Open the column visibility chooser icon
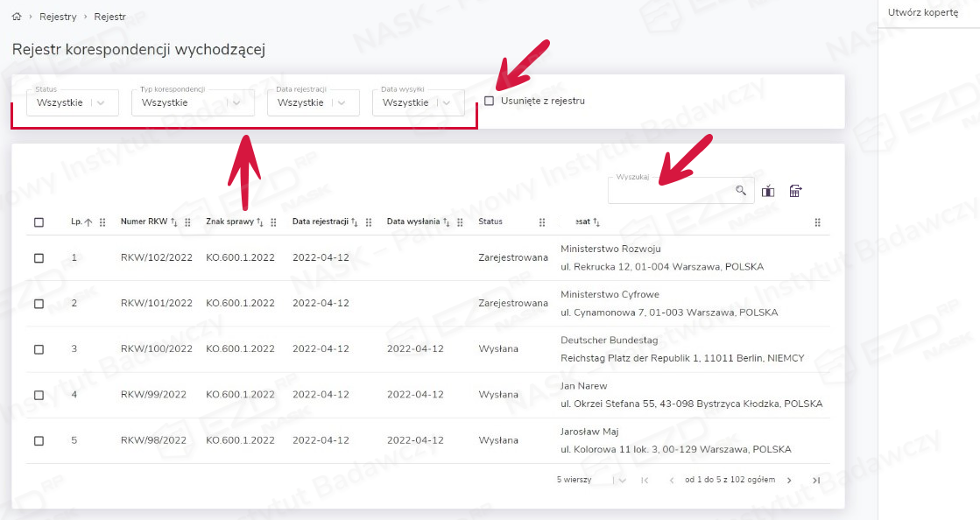The image size is (980, 520). (x=768, y=191)
